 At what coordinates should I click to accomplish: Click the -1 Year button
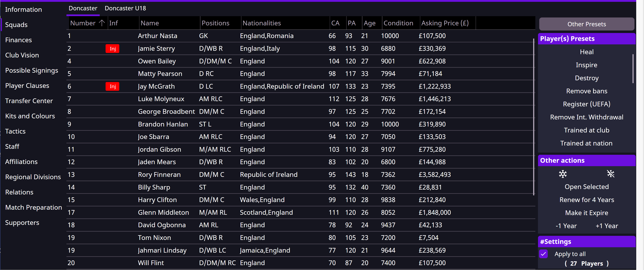point(566,226)
